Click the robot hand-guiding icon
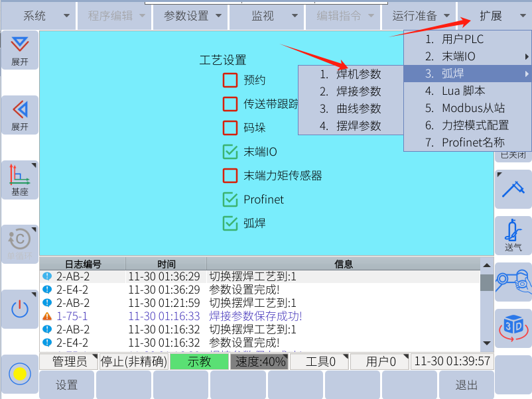The image size is (532, 399). click(x=513, y=280)
